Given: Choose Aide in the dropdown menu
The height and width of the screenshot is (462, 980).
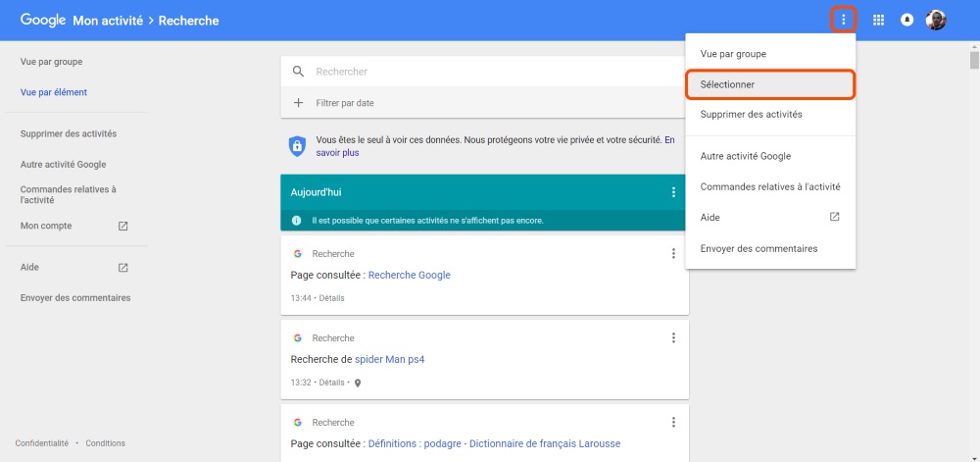Looking at the screenshot, I should click(770, 217).
